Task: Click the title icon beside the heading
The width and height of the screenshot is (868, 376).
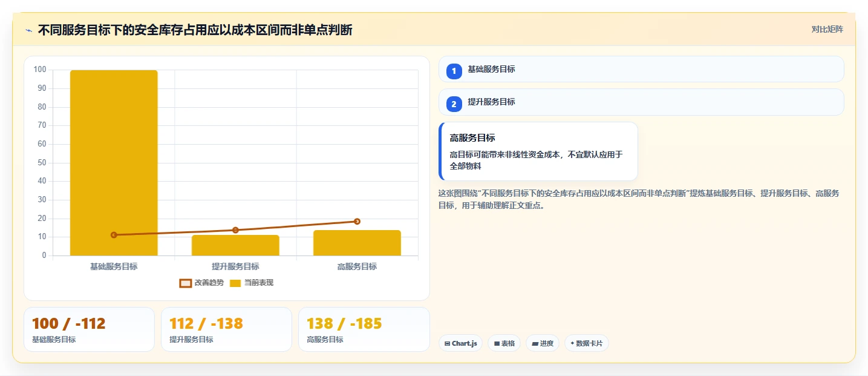Action: pyautogui.click(x=28, y=30)
